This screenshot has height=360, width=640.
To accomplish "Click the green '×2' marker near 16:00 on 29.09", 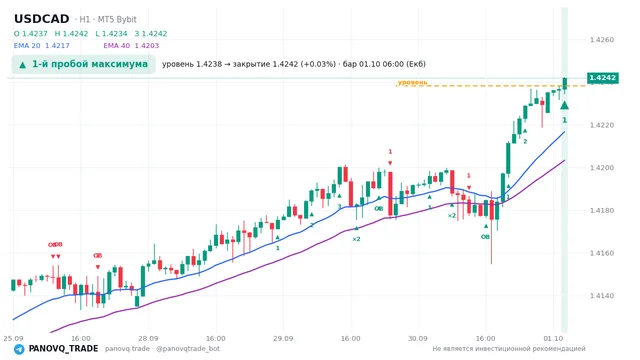I will tap(356, 239).
